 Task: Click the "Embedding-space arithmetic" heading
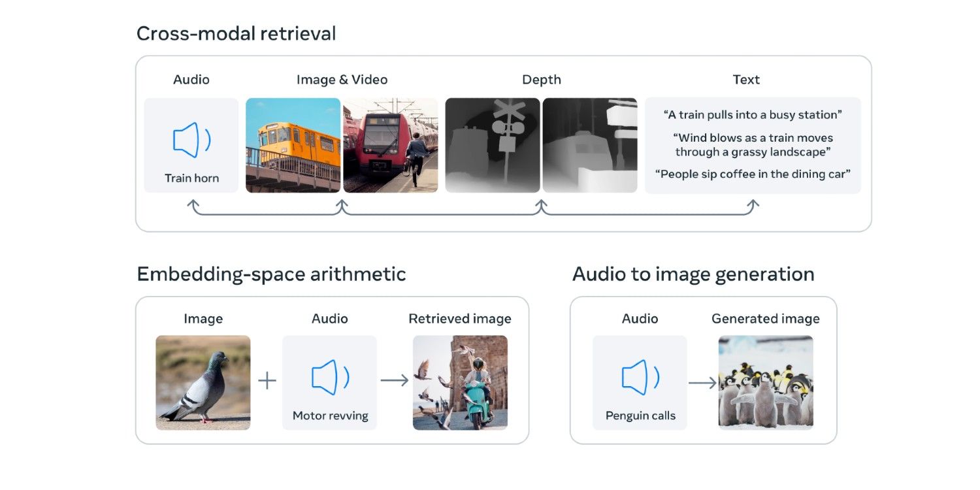click(x=271, y=274)
